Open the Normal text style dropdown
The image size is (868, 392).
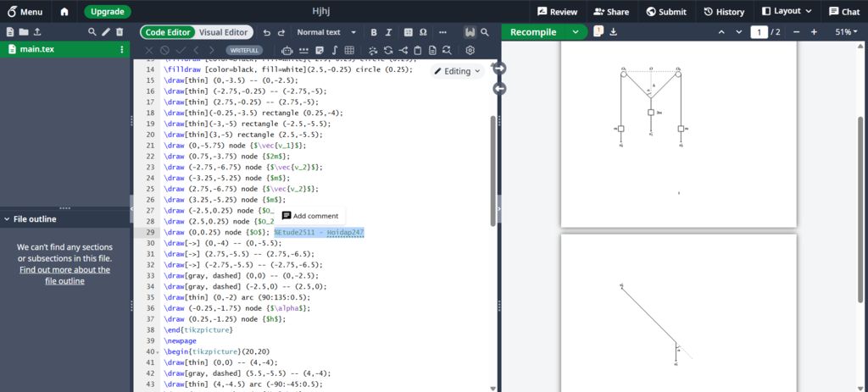pos(324,32)
